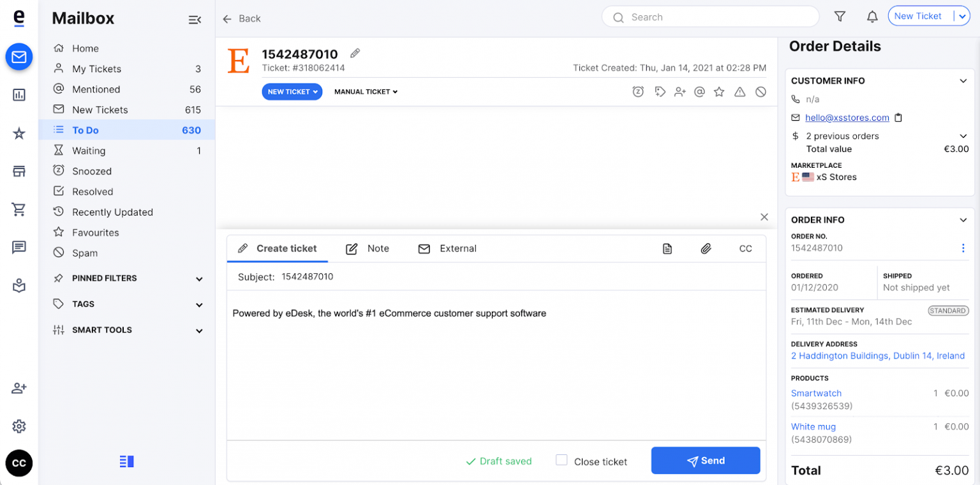Collapse the sidebar with the menu toggle
The image size is (980, 485).
pyautogui.click(x=195, y=20)
